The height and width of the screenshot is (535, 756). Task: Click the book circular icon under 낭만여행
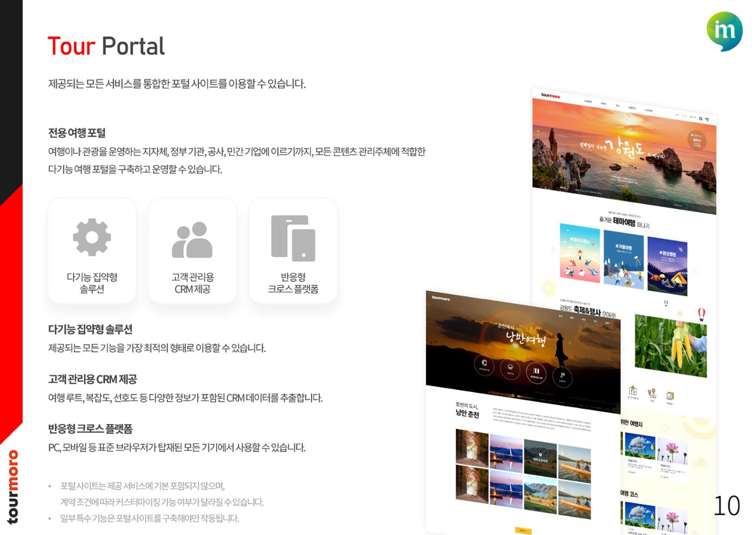pyautogui.click(x=536, y=373)
